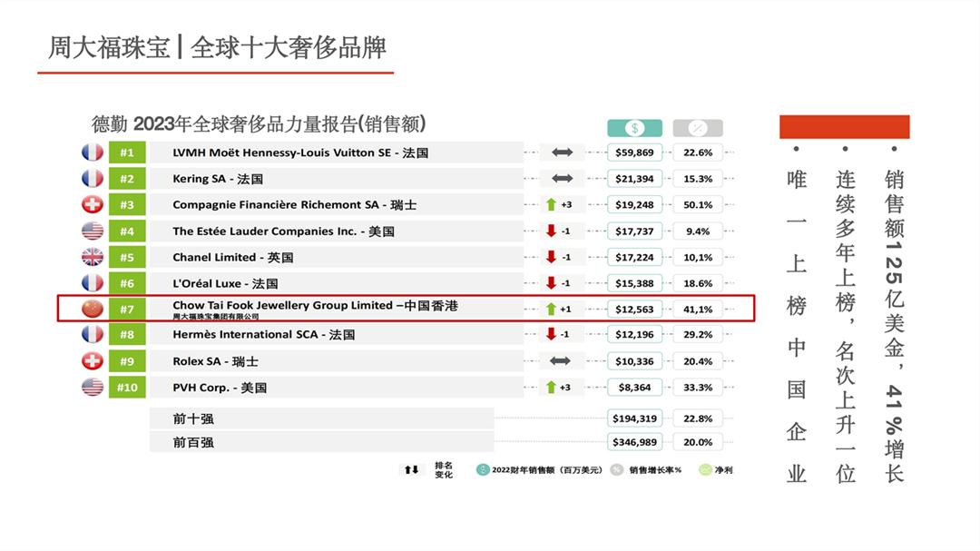Click the $59,869 sales value

tap(634, 152)
